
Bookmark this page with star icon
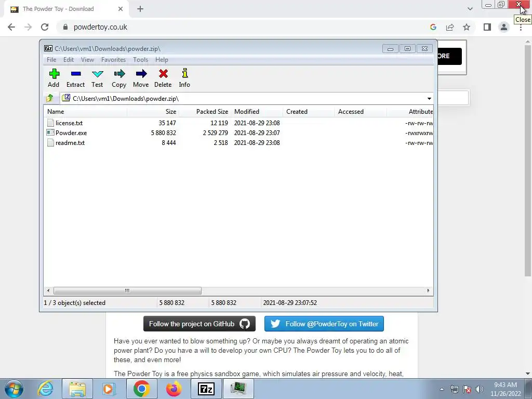467,27
